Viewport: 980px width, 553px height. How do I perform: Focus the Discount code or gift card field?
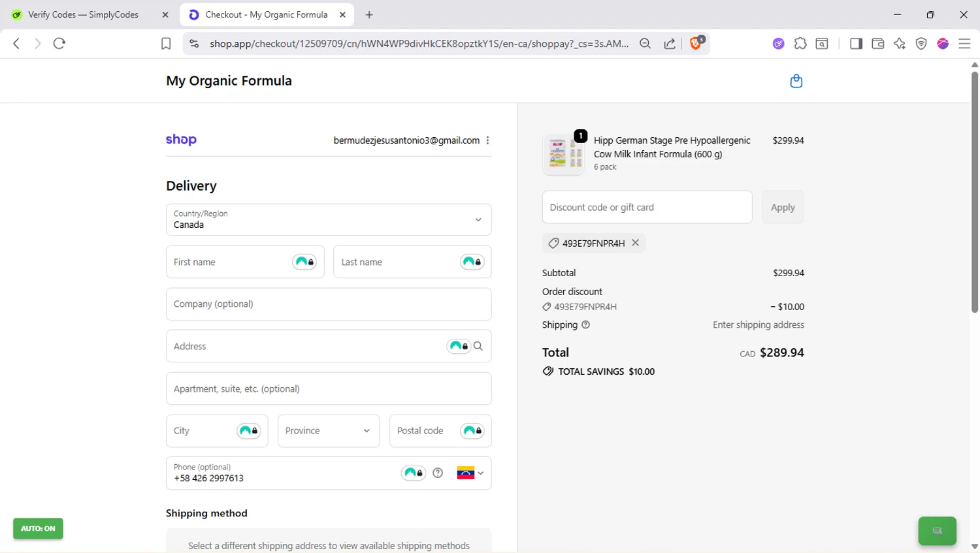[x=647, y=207]
